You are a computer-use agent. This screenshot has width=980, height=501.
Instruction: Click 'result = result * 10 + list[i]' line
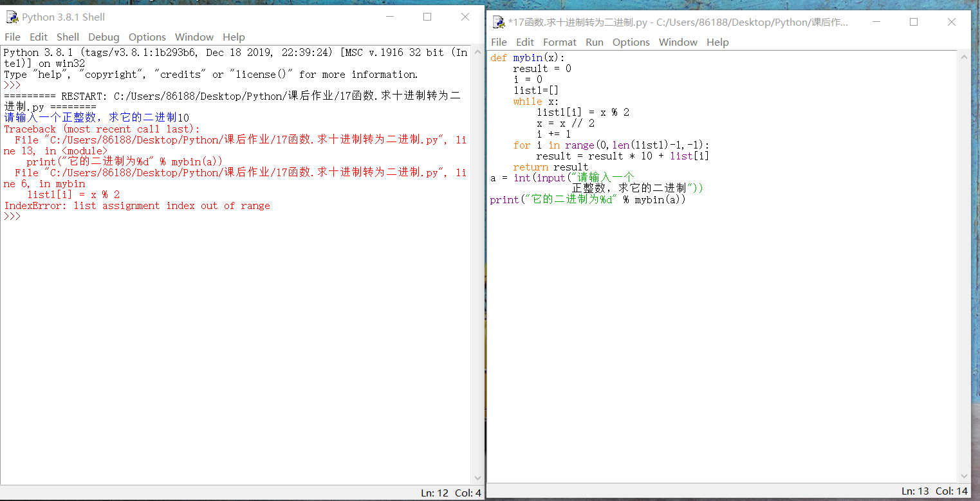pyautogui.click(x=623, y=156)
